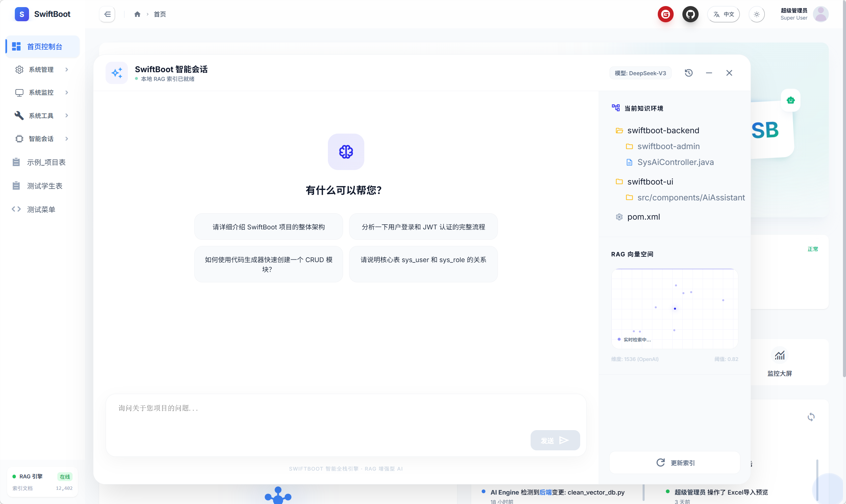Click the 首页 breadcrumb text
The height and width of the screenshot is (504, 846).
[x=160, y=14]
